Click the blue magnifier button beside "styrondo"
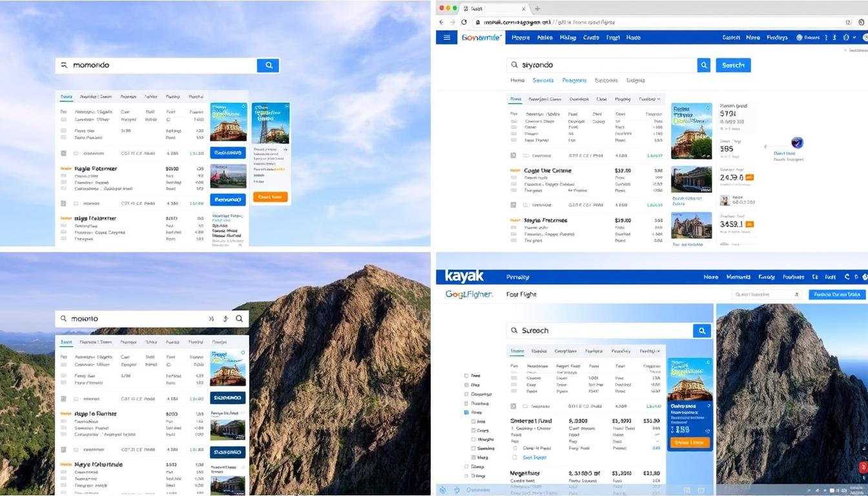Screen dimensions: 868x496 tap(704, 65)
